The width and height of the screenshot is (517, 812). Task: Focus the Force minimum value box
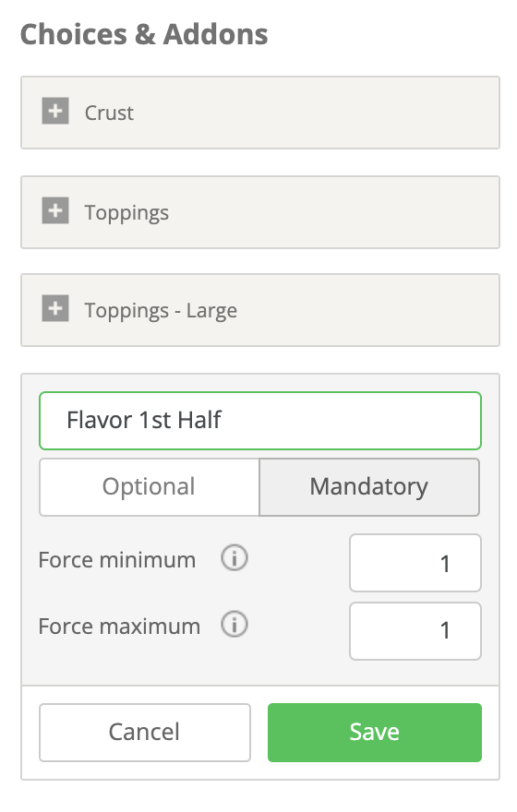coord(415,563)
